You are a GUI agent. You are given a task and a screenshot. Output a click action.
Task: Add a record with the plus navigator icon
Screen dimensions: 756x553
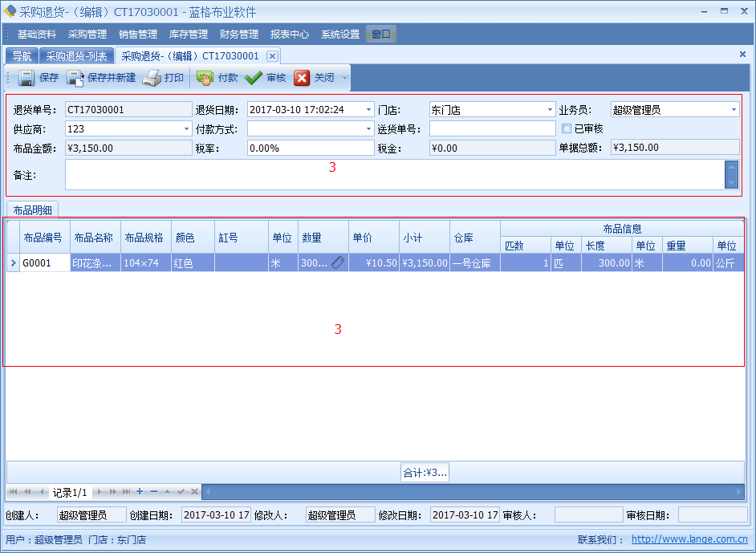click(140, 491)
